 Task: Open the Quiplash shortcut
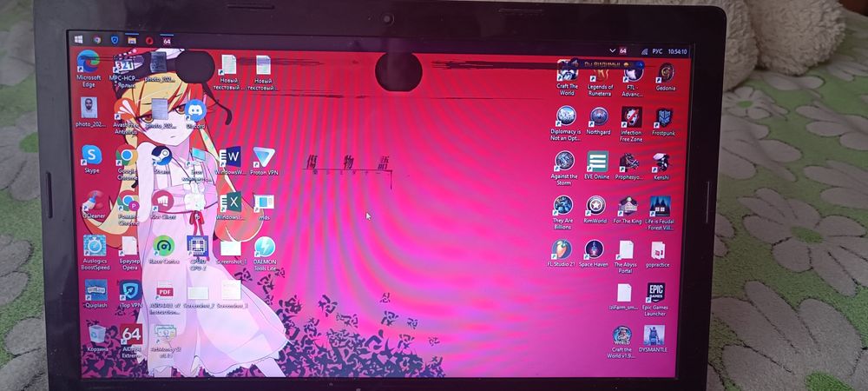tap(95, 294)
